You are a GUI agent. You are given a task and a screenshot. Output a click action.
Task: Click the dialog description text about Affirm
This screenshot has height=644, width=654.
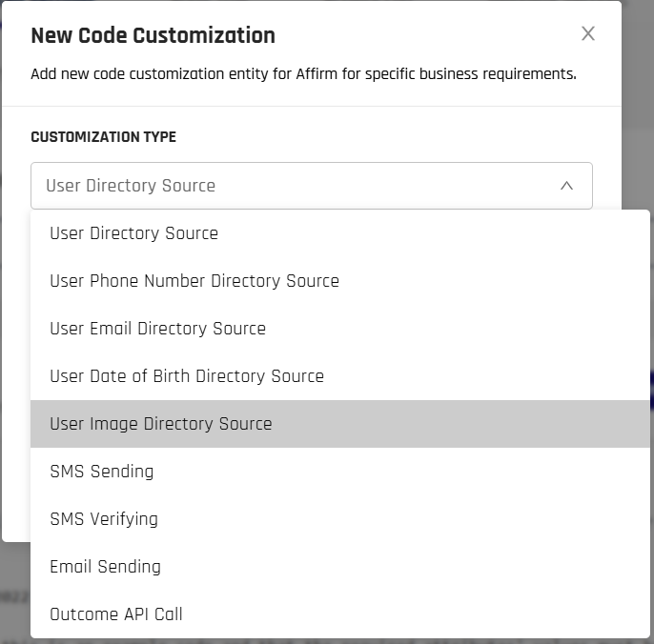click(x=303, y=73)
